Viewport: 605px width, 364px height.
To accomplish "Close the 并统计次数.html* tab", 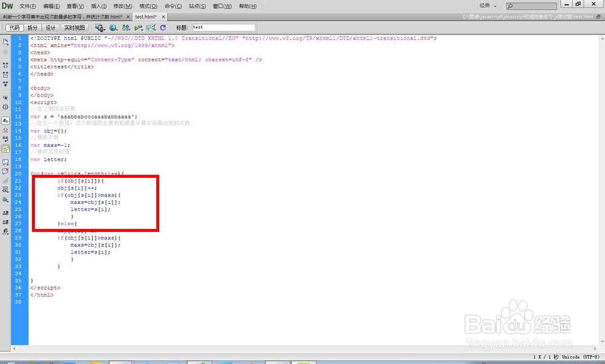I will 128,16.
